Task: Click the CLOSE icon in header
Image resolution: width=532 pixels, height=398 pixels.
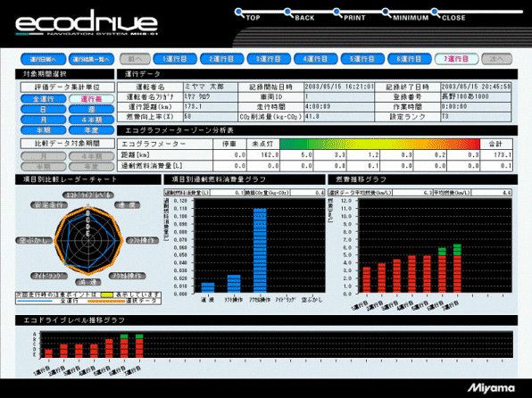Action: pos(436,12)
